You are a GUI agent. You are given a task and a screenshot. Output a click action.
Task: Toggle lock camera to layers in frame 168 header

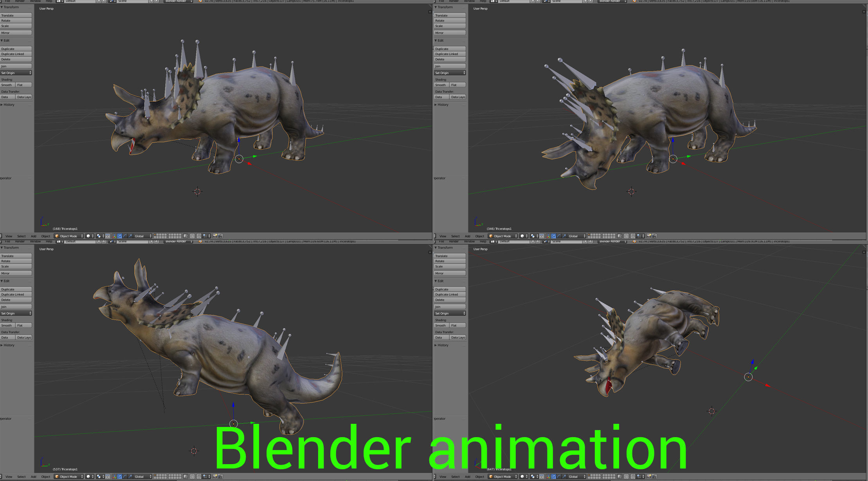185,236
